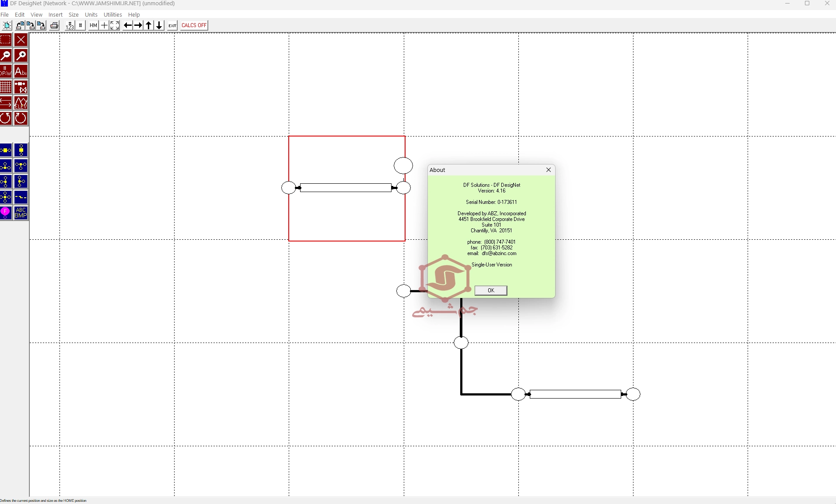Viewport: 836px width, 504px height.
Task: Click the ABC BMP insert icon
Action: (21, 213)
